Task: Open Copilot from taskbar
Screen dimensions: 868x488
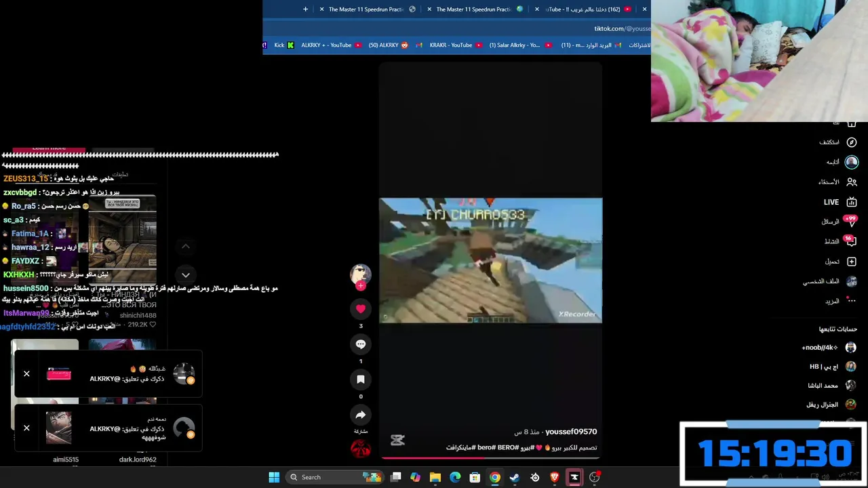Action: (415, 477)
